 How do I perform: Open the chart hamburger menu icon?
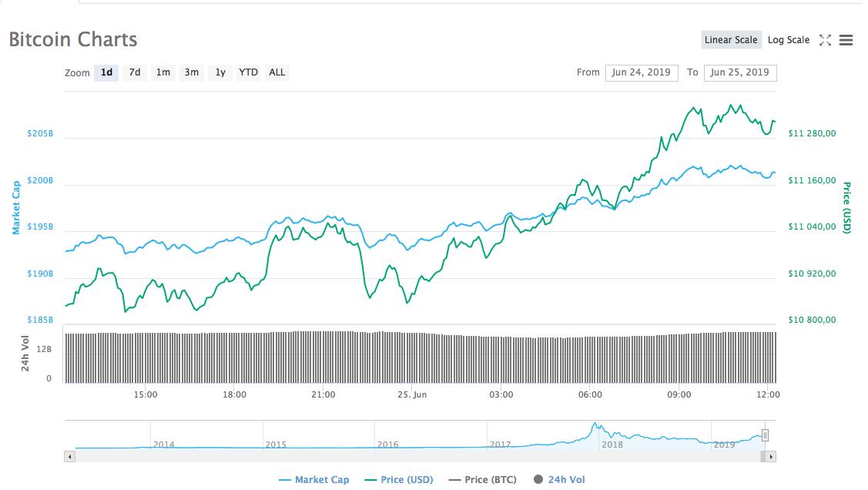[846, 40]
